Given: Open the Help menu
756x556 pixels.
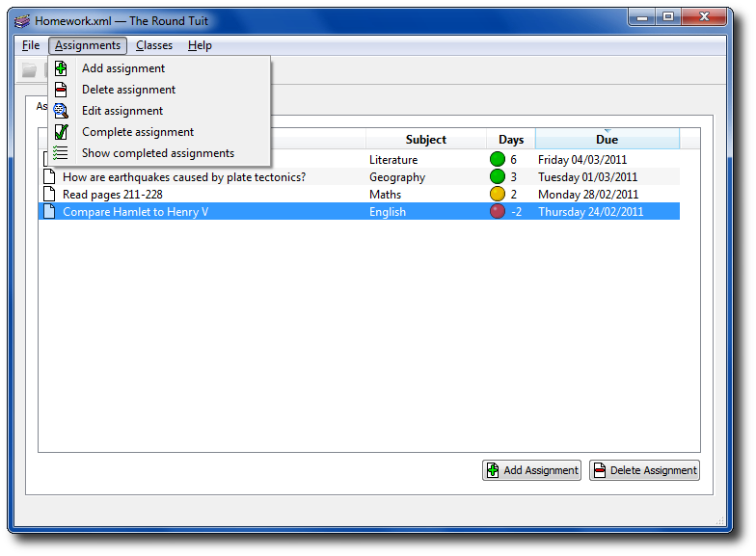Looking at the screenshot, I should [200, 45].
